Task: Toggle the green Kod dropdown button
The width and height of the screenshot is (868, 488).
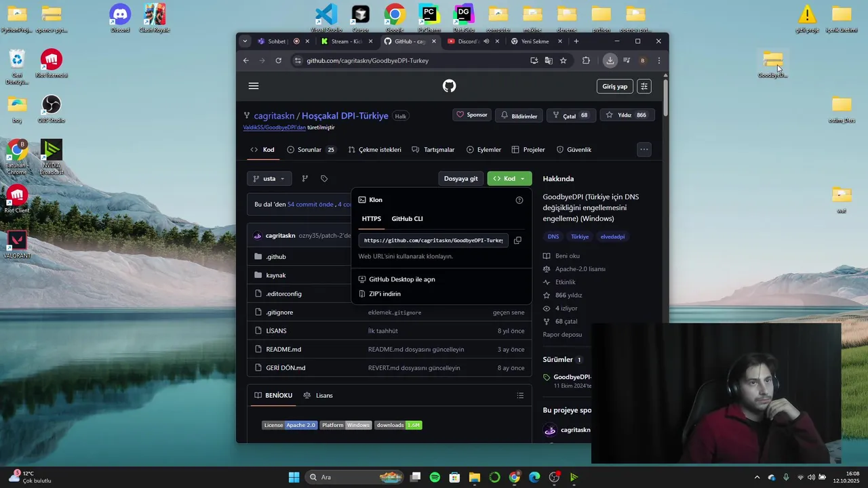Action: click(509, 179)
